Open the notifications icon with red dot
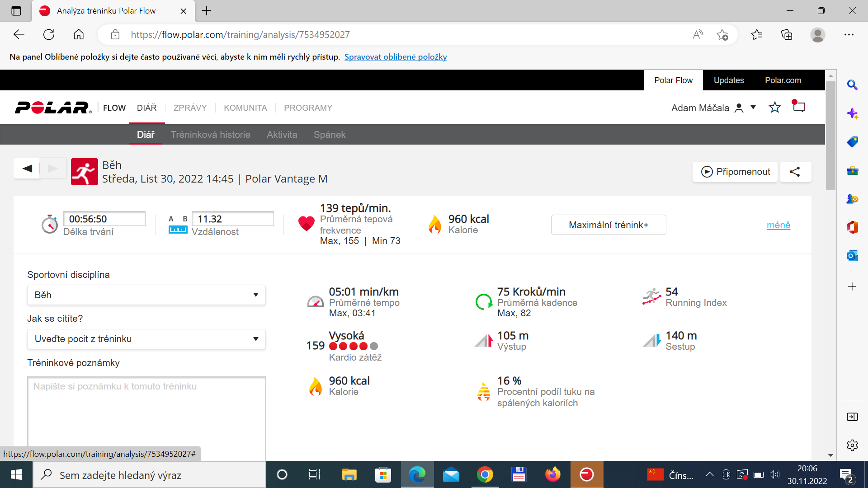 point(799,107)
